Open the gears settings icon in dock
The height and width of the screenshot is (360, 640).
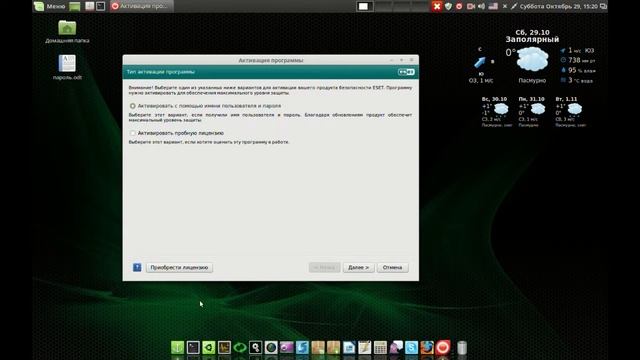click(x=256, y=347)
